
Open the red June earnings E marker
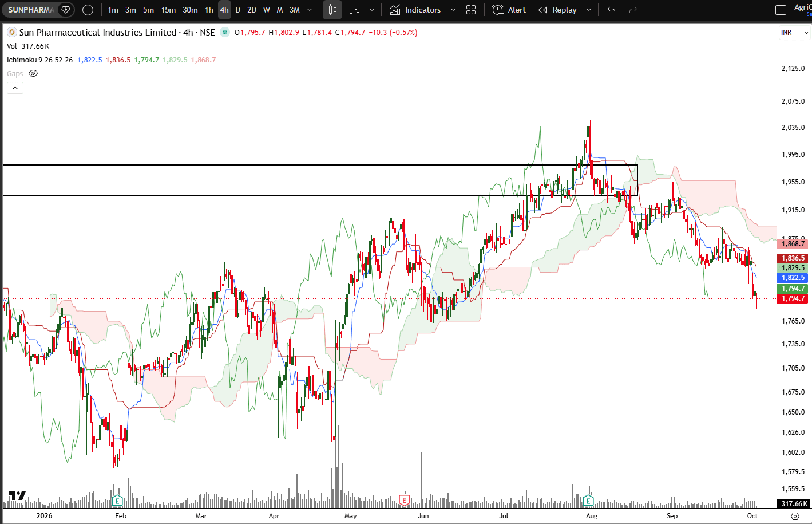tap(404, 501)
